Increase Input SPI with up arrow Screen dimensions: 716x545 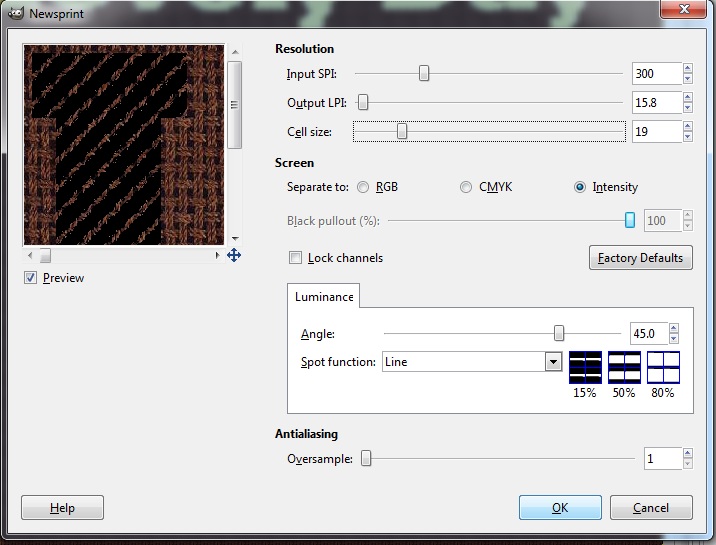point(688,68)
